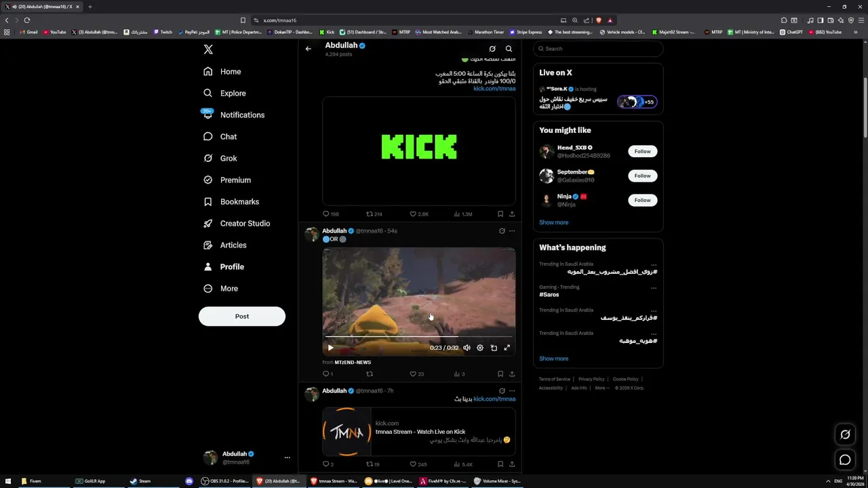868x488 pixels.
Task: Open Premium in the sidebar
Action: click(x=226, y=180)
